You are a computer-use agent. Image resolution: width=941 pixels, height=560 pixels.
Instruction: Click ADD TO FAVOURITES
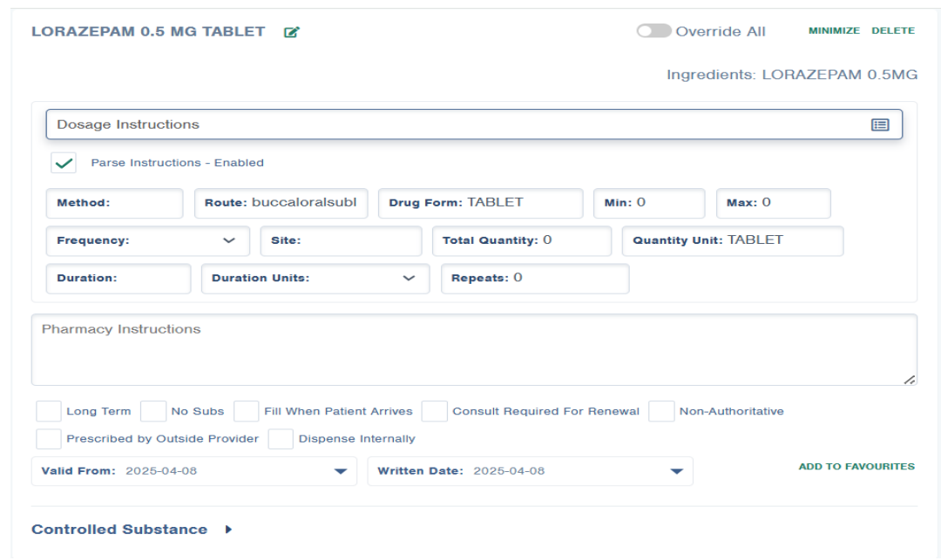pyautogui.click(x=856, y=467)
